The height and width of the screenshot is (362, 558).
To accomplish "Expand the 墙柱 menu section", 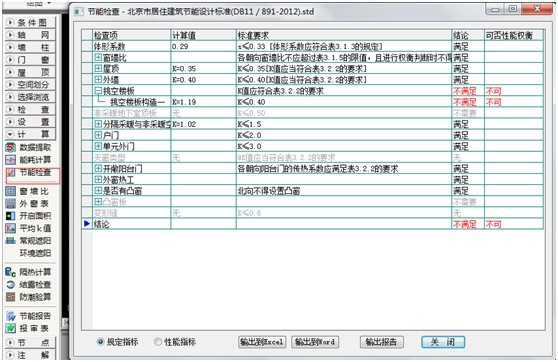I will 30,47.
